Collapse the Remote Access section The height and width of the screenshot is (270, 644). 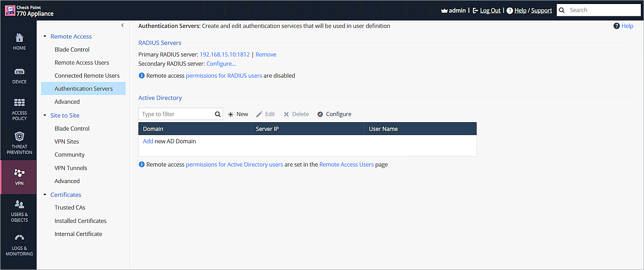click(x=45, y=36)
